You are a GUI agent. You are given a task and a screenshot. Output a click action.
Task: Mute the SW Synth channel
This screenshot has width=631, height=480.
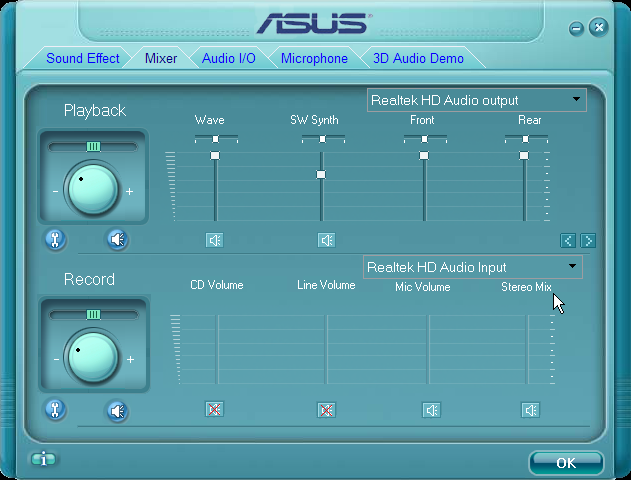click(326, 240)
